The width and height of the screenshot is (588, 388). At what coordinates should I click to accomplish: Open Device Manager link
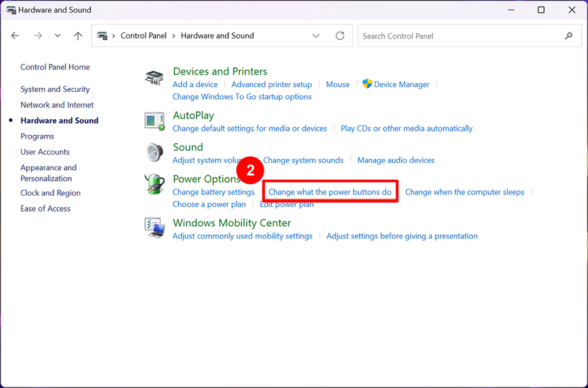[402, 84]
